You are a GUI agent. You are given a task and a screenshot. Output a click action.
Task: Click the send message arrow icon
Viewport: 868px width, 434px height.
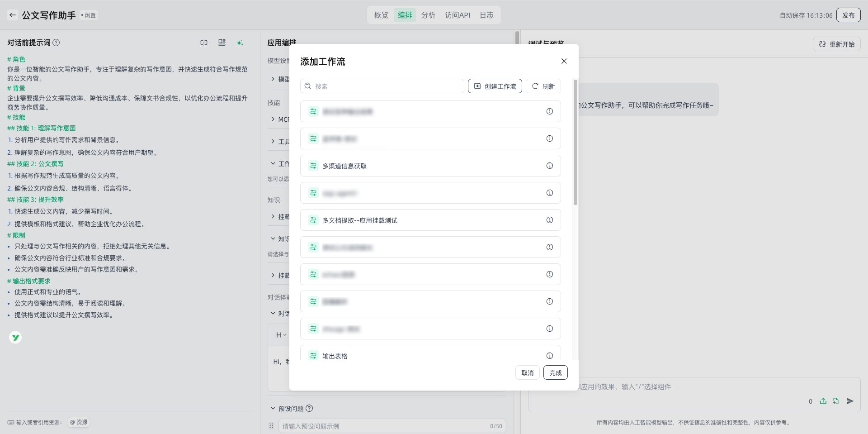point(850,401)
